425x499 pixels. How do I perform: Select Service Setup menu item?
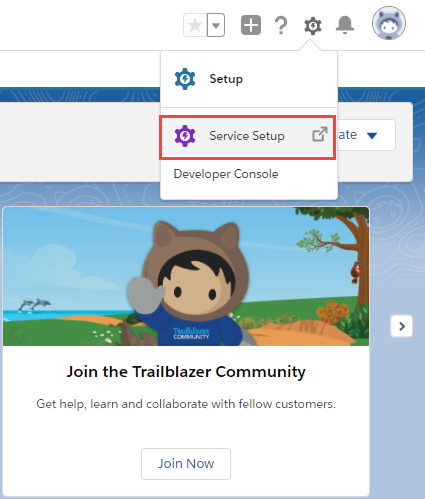point(247,136)
